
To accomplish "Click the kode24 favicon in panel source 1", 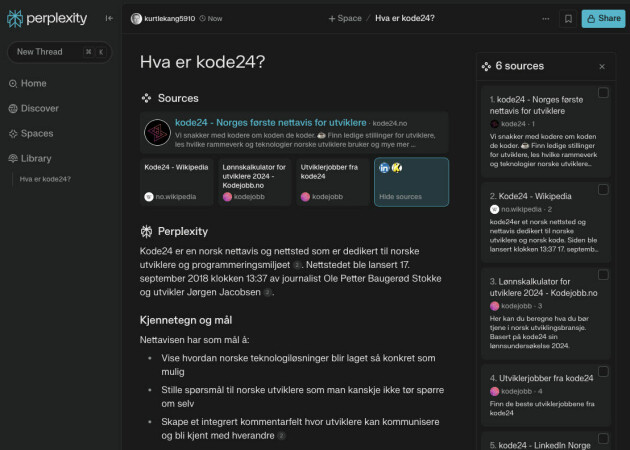I will 494,124.
